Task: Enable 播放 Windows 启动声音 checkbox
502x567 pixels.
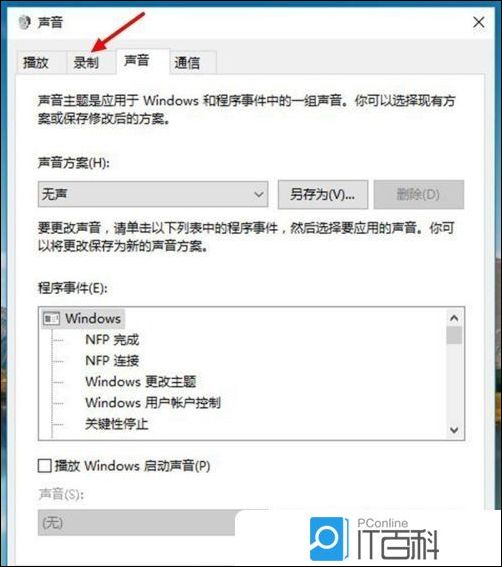Action: tap(44, 465)
